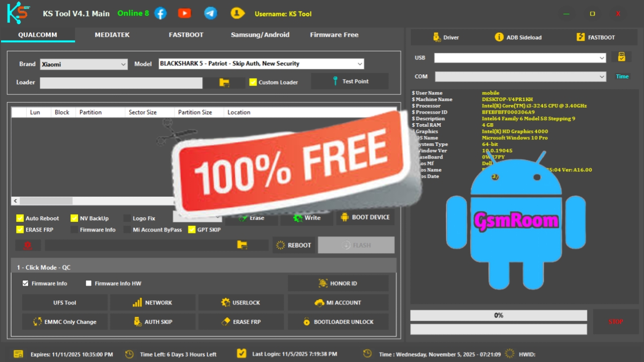Click the BOOTLOADER UNLOCK button

(338, 322)
